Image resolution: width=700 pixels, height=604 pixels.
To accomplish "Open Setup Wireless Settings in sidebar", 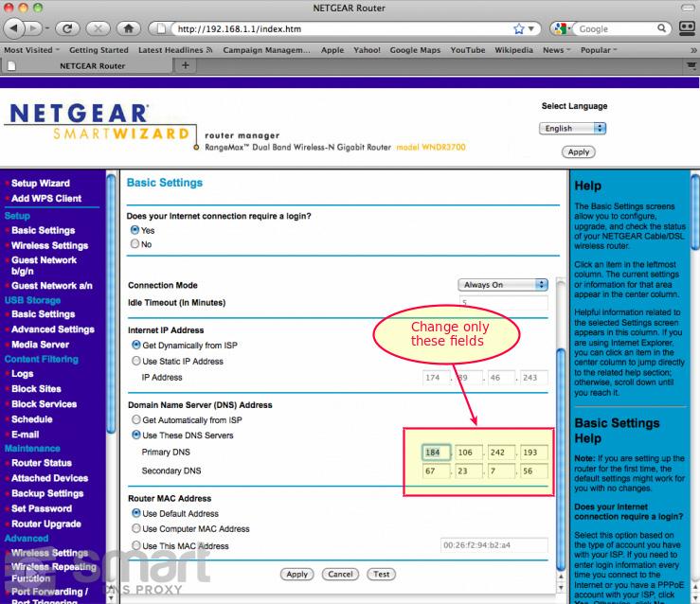I will pos(49,245).
